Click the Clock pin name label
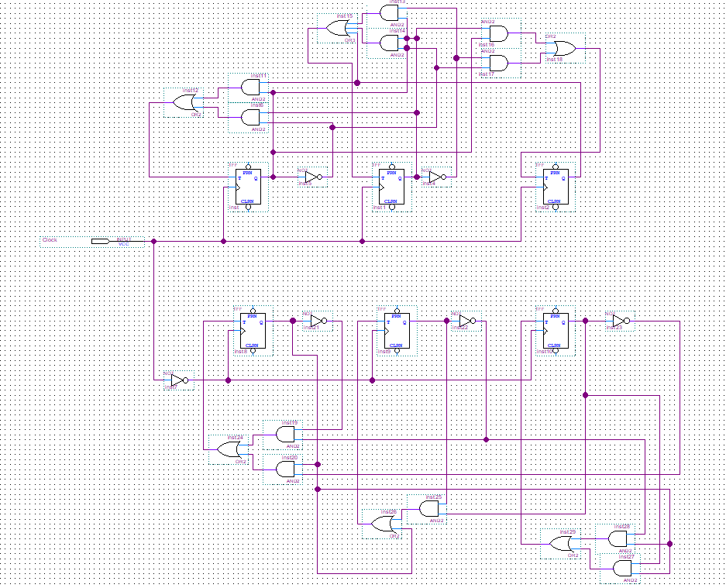726x588 pixels. (x=50, y=240)
